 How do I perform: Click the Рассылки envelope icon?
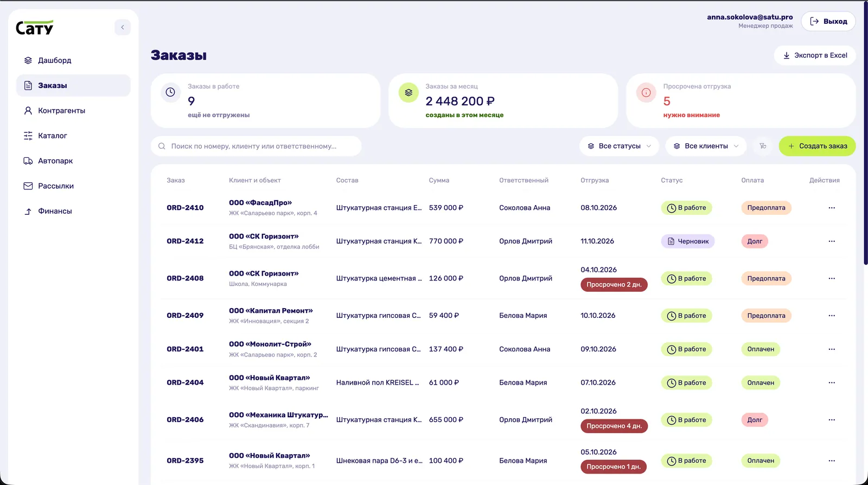28,186
